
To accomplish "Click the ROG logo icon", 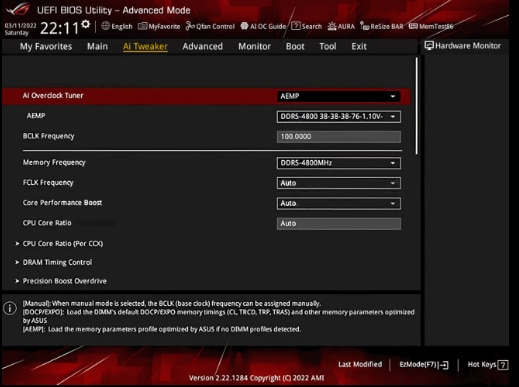I will [x=18, y=9].
